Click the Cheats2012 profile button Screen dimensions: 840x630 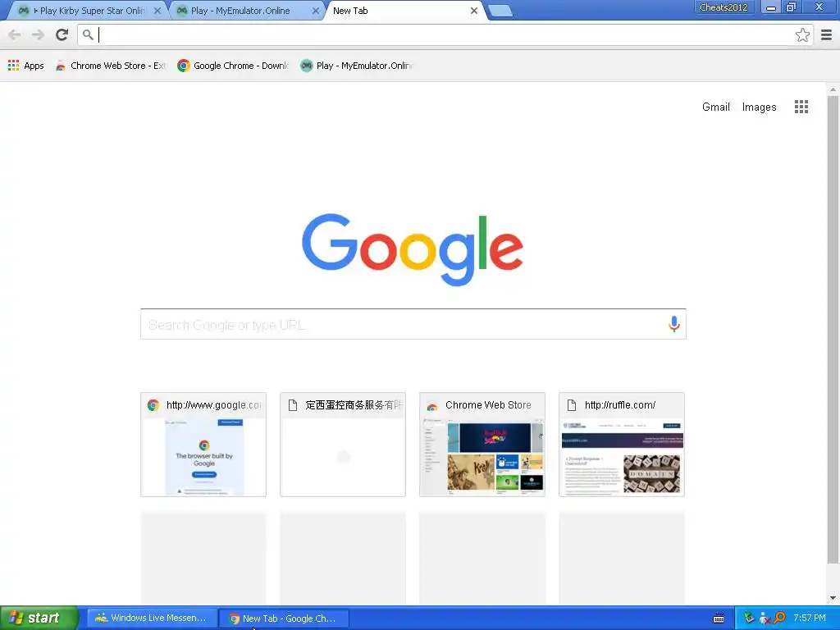click(724, 7)
